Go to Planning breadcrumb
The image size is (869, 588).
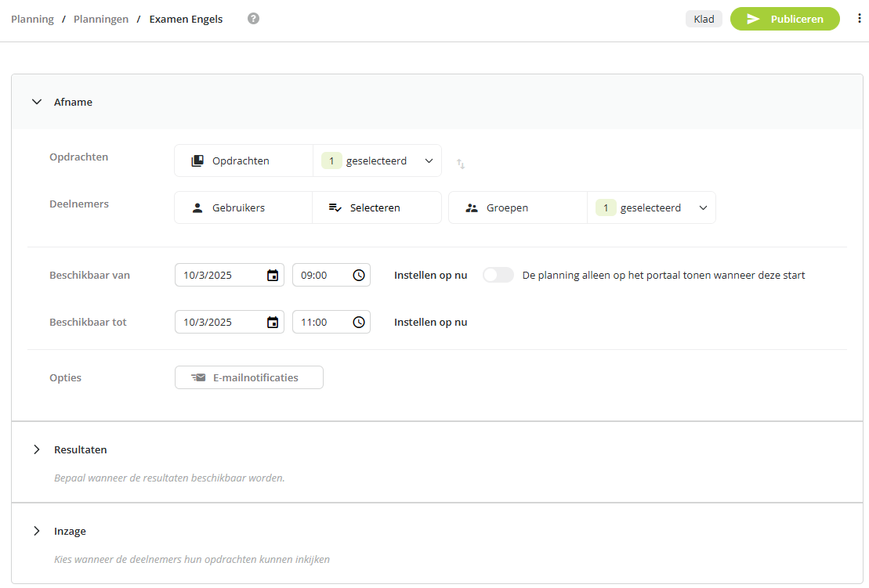32,19
